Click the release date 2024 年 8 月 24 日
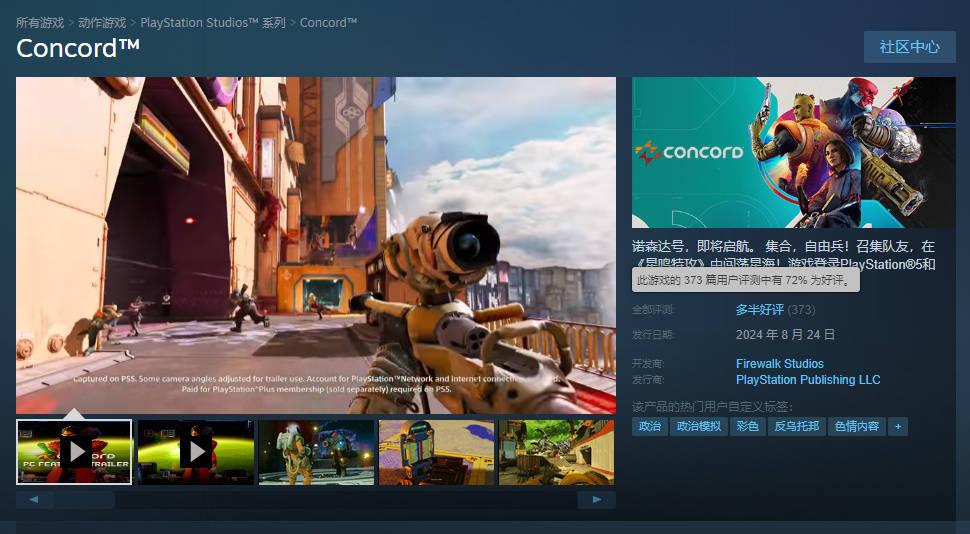 click(785, 335)
